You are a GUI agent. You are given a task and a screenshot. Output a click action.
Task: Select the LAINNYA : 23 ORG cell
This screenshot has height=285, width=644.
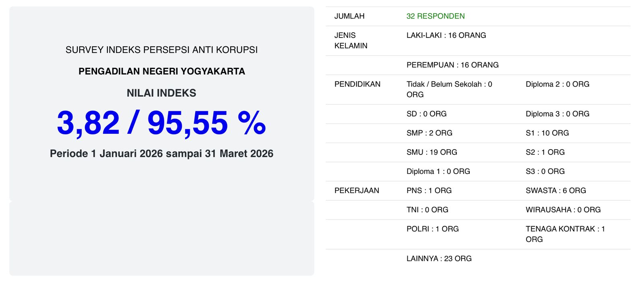(439, 259)
